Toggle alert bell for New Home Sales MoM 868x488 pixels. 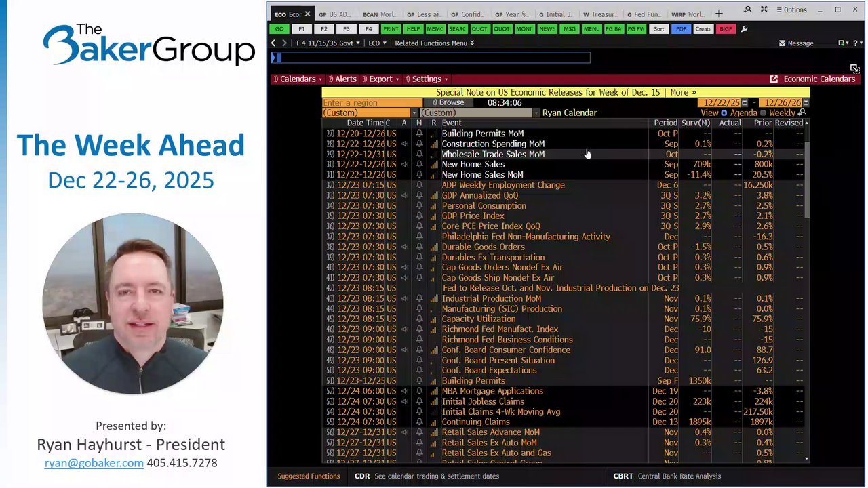[419, 175]
